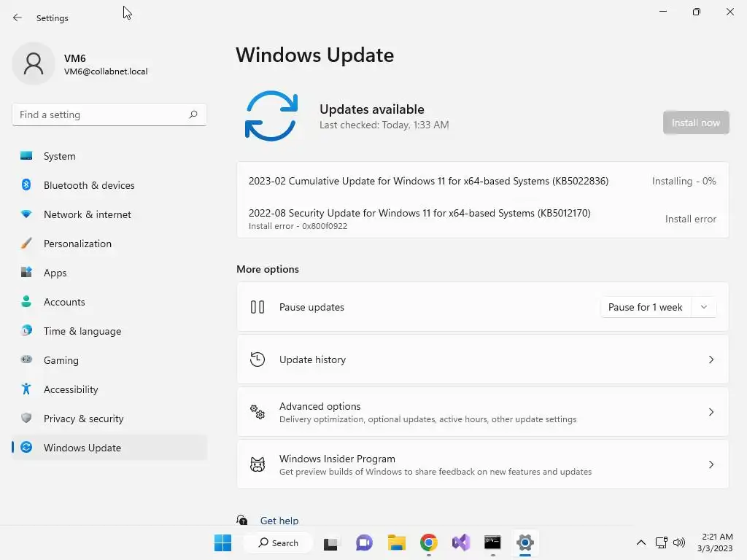The width and height of the screenshot is (747, 560).
Task: Click the Apps icon in sidebar
Action: coord(26,273)
